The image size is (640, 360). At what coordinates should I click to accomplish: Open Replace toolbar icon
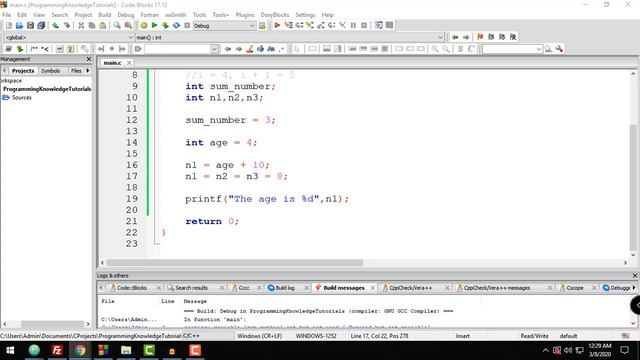[128, 25]
